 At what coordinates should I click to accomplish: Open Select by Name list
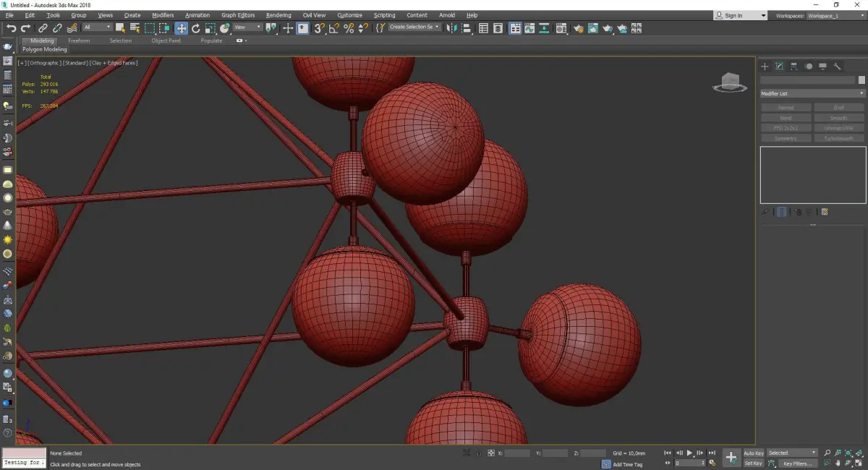(135, 28)
